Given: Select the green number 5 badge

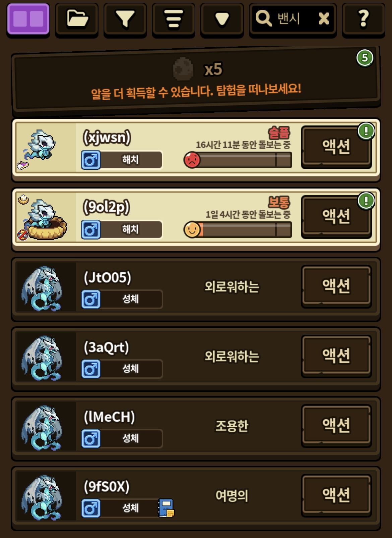Looking at the screenshot, I should [365, 58].
